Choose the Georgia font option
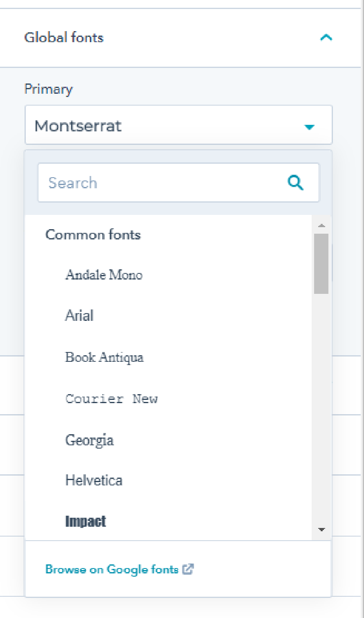 [89, 440]
